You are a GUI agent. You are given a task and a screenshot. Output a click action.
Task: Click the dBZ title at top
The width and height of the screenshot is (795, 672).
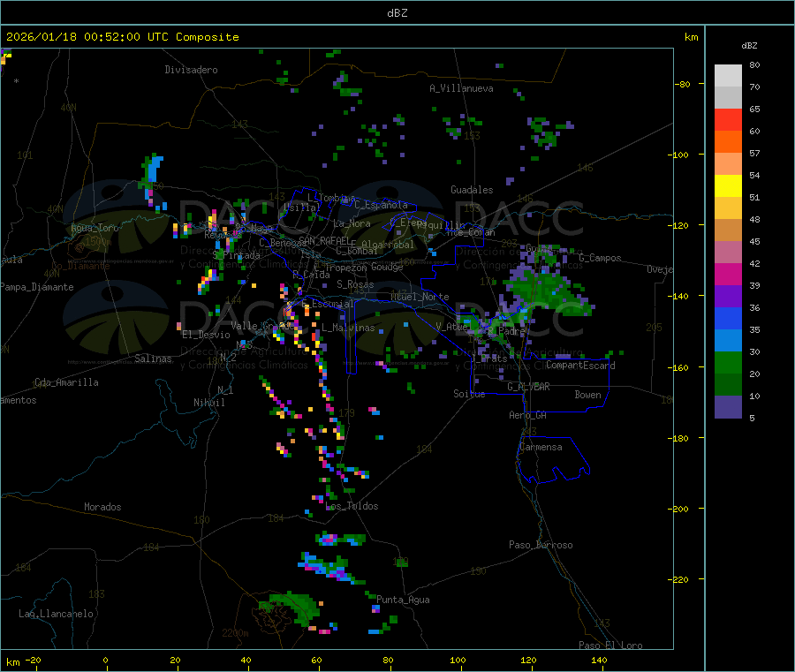(397, 13)
